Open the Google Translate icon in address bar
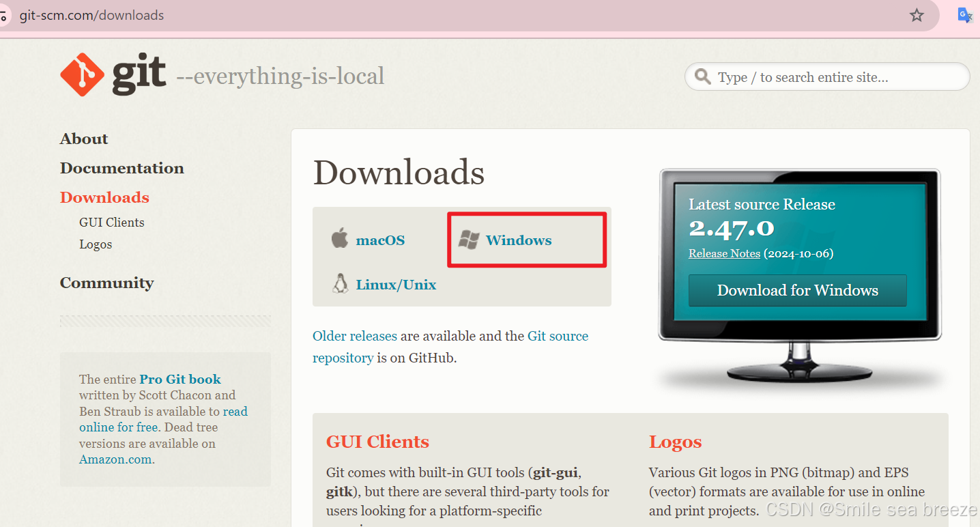This screenshot has height=527, width=980. 965,15
